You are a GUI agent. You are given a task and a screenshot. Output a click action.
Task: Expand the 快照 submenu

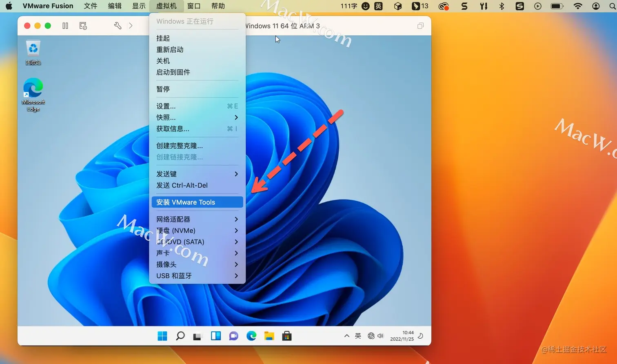(x=198, y=118)
